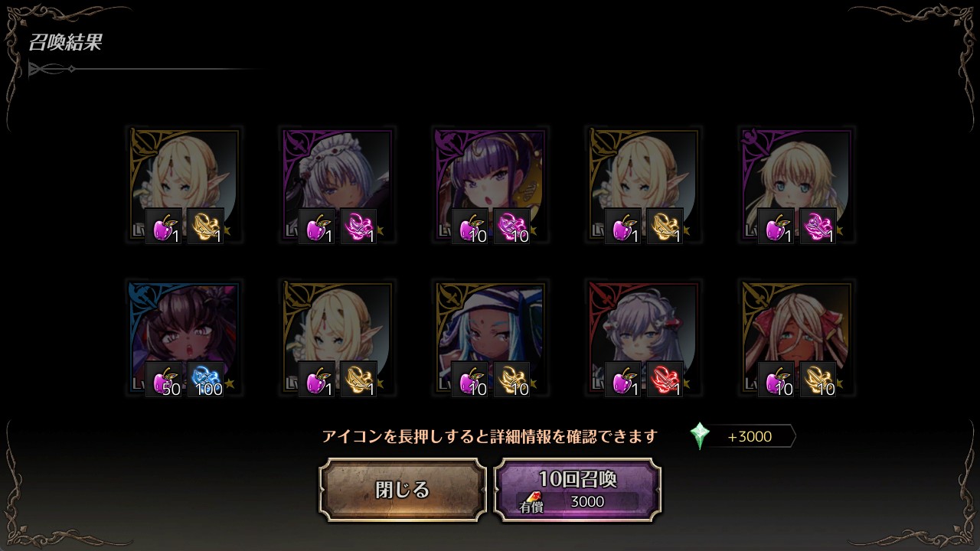Click gold crystal icon showing 10 on hooded character
This screenshot has width=980, height=551.
tap(512, 380)
